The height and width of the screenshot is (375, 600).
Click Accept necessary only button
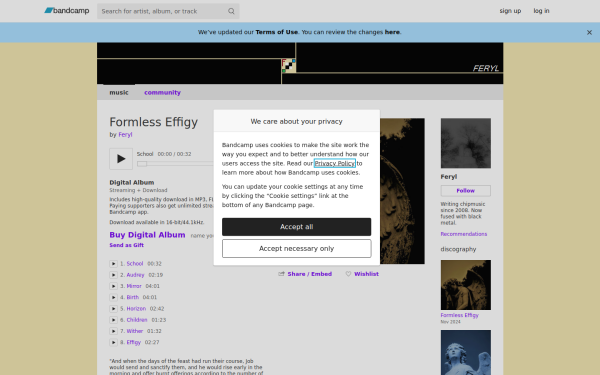click(x=297, y=249)
